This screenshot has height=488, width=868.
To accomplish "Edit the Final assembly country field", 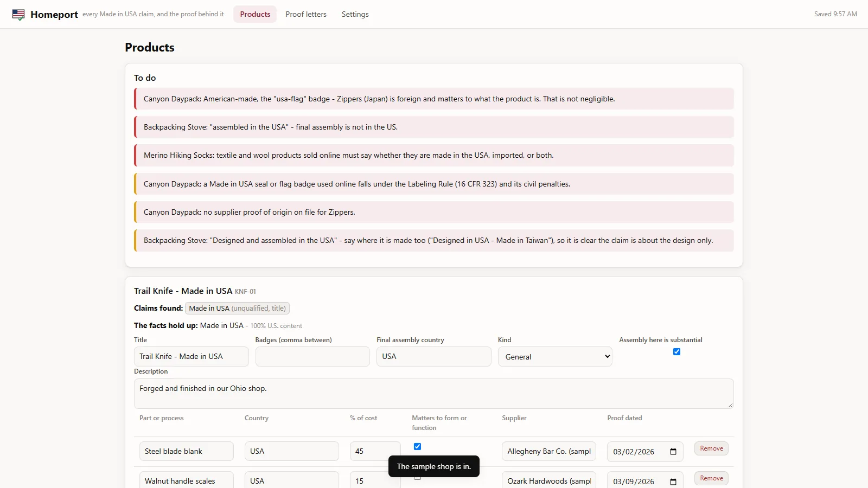I will (x=434, y=357).
